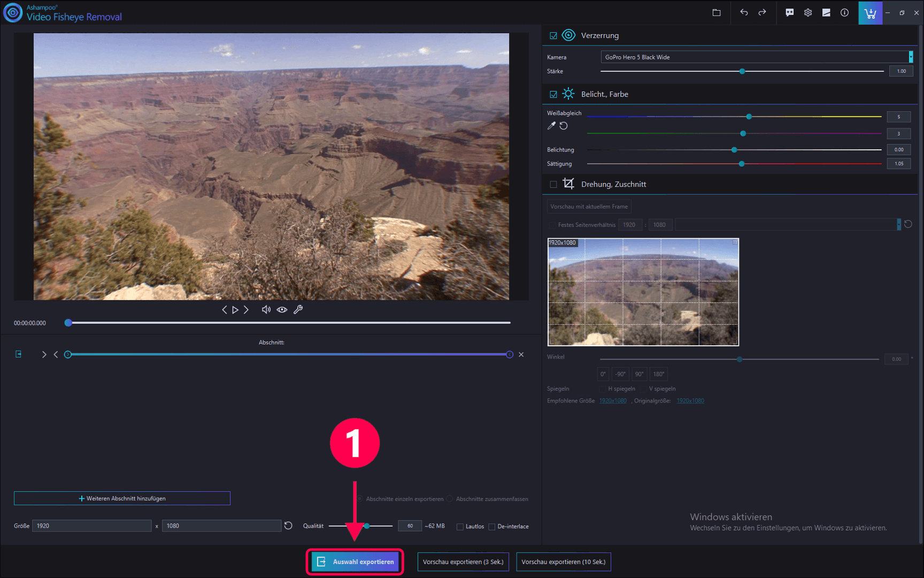This screenshot has height=578, width=924.
Task: Enable the De-interlace checkbox
Action: point(492,527)
